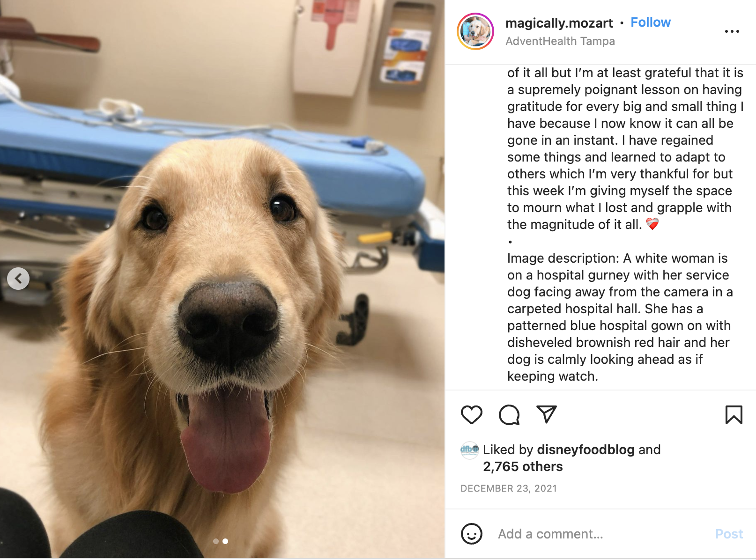Image resolution: width=756 pixels, height=560 pixels.
Task: Click the Add a comment field
Action: pyautogui.click(x=602, y=534)
